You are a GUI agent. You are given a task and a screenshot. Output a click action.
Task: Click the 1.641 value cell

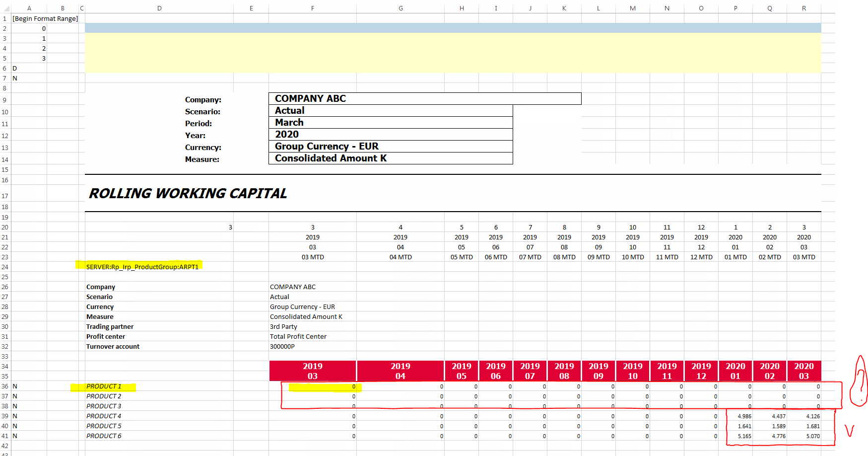[x=744, y=426]
